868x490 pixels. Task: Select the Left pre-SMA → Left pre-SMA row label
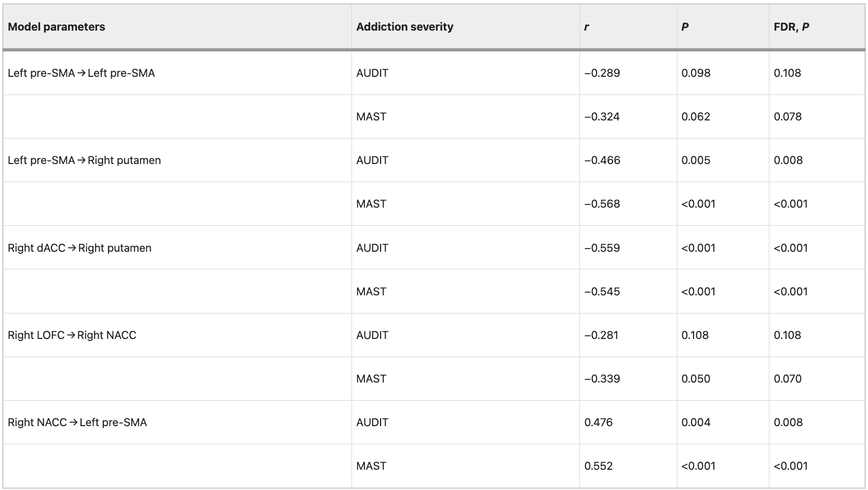click(82, 73)
